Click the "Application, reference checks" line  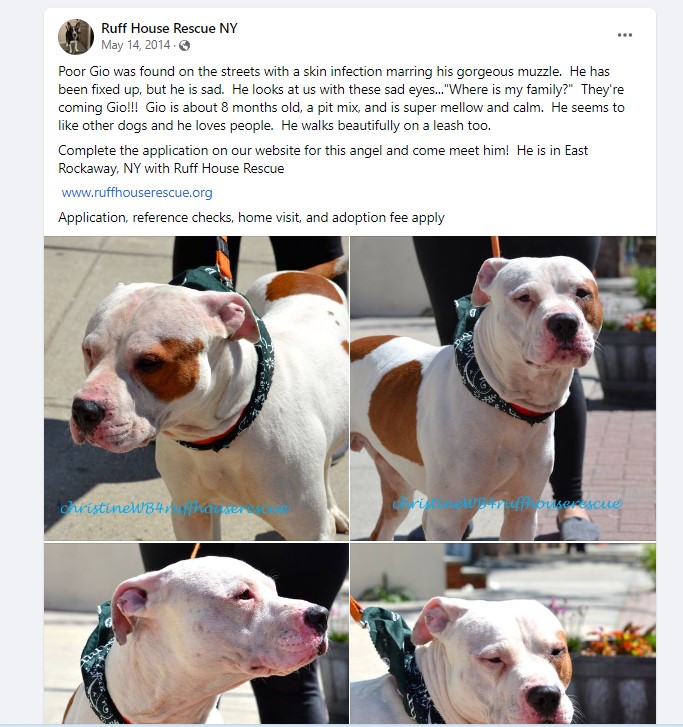click(251, 217)
